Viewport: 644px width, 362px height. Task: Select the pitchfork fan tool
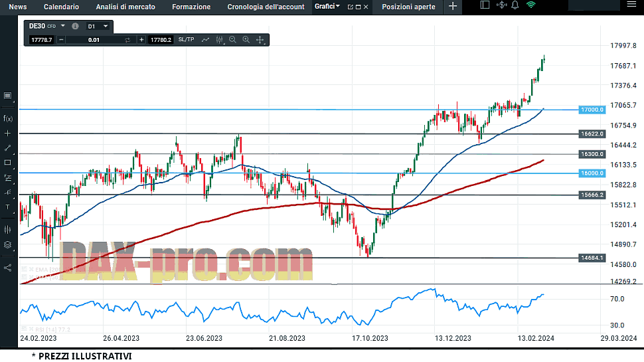7,193
